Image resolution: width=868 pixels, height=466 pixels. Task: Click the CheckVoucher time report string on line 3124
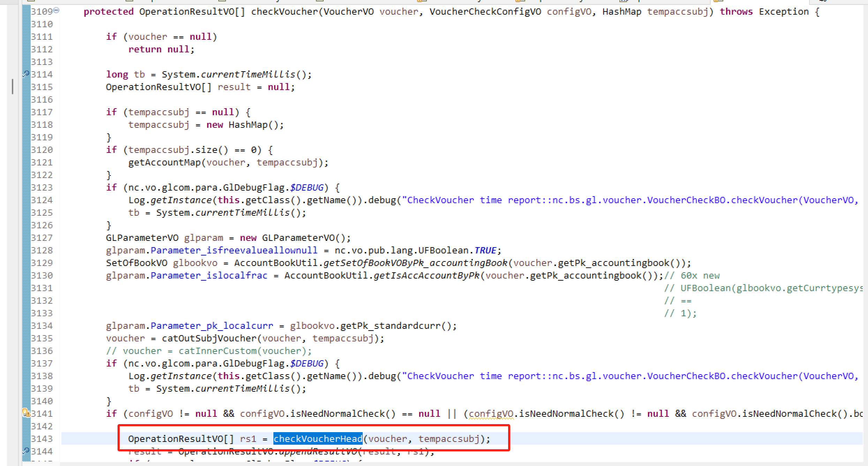pos(630,200)
